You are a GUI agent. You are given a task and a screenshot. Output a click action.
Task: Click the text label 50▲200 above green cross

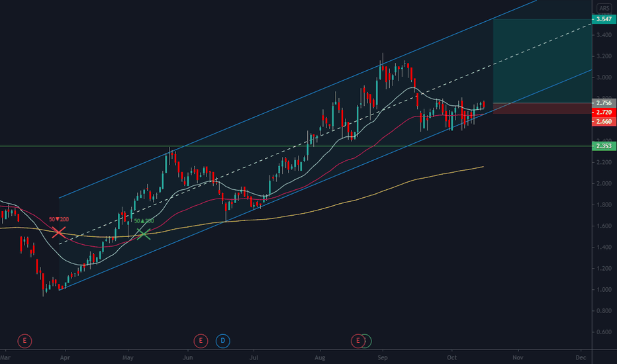click(144, 221)
